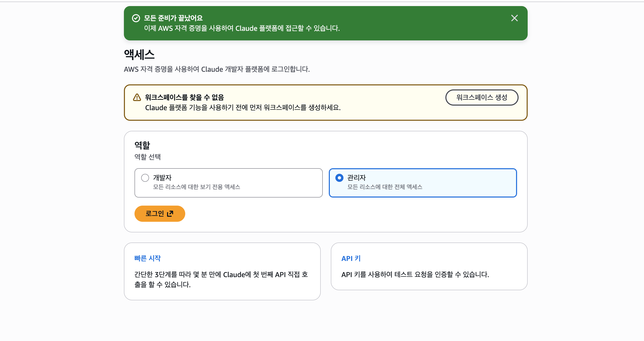The image size is (644, 341).
Task: Click the success checkmark icon in banner
Action: [x=136, y=18]
